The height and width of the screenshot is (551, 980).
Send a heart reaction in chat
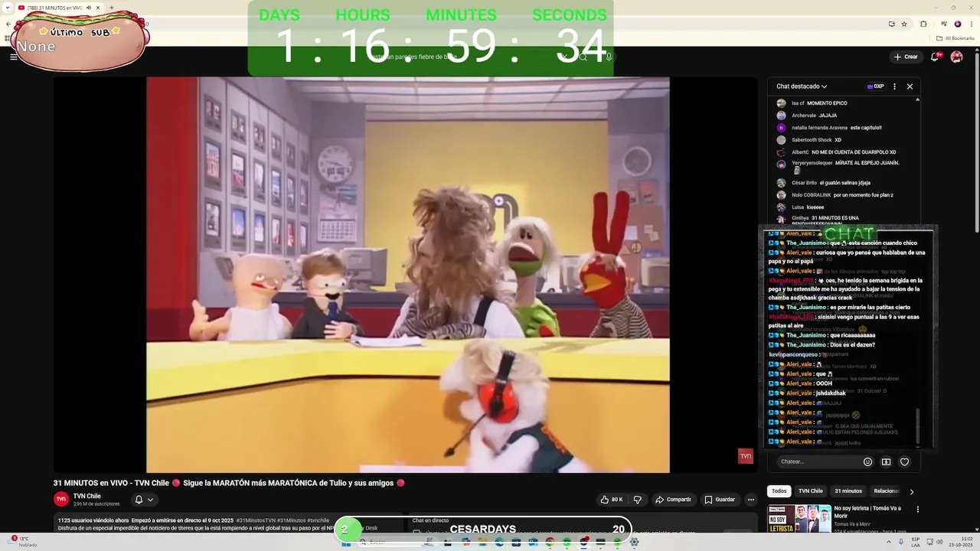tap(904, 461)
